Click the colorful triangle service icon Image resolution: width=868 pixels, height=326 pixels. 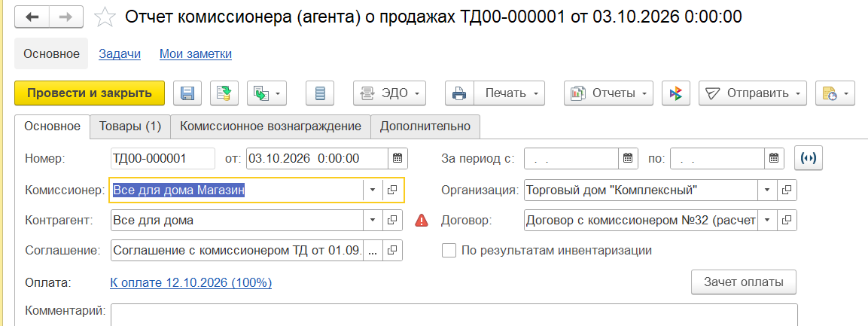coord(675,93)
